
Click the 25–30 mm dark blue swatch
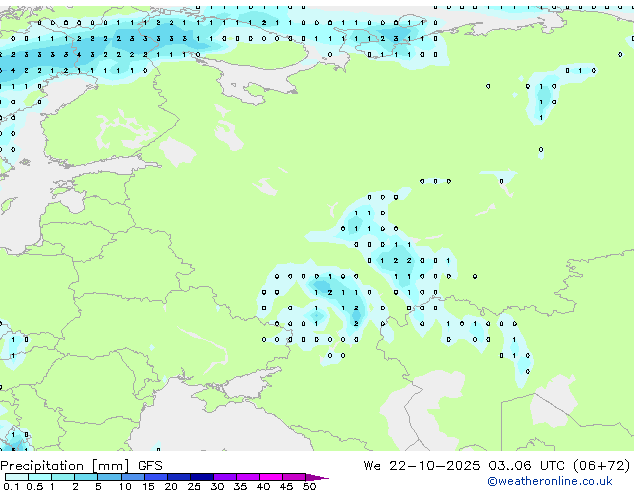[x=201, y=477]
